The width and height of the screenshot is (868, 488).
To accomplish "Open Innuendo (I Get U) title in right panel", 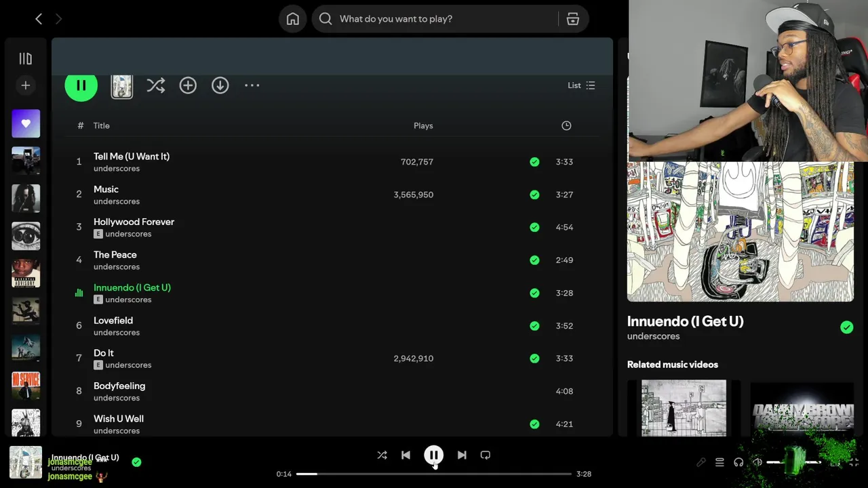I will click(x=685, y=321).
